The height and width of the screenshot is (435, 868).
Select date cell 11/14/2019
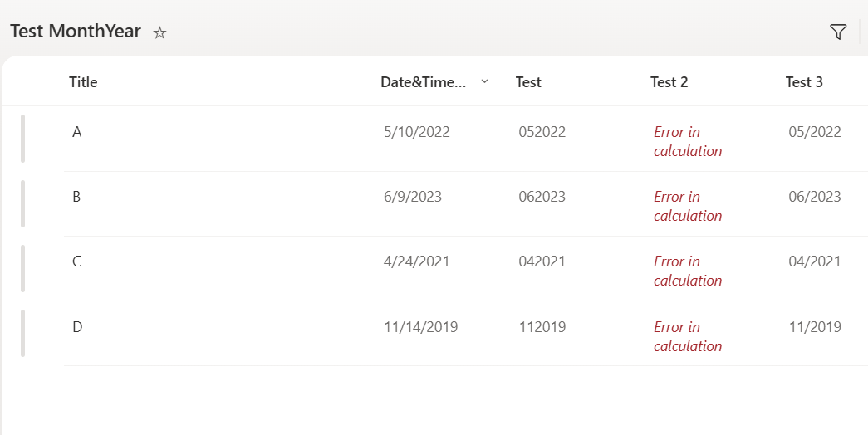pos(421,326)
